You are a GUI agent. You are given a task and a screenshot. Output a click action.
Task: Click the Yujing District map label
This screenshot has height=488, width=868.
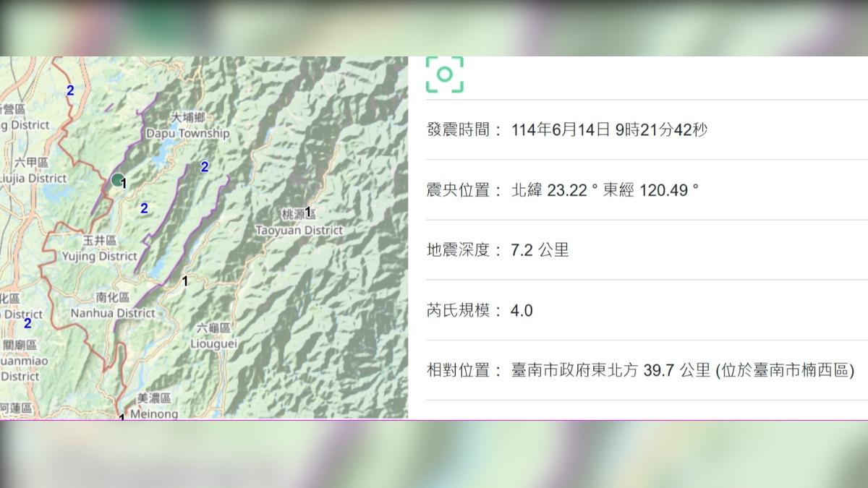tap(100, 256)
